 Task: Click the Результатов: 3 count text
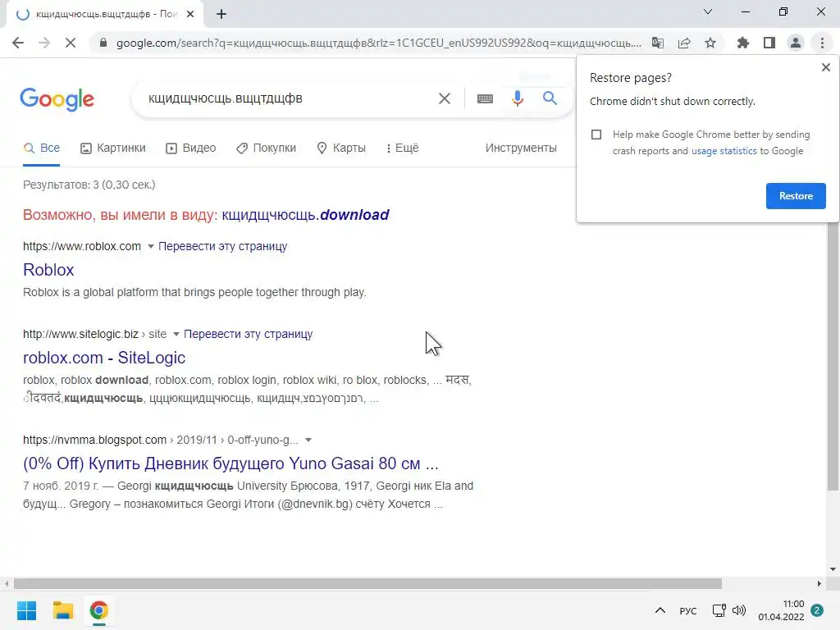pyautogui.click(x=89, y=185)
